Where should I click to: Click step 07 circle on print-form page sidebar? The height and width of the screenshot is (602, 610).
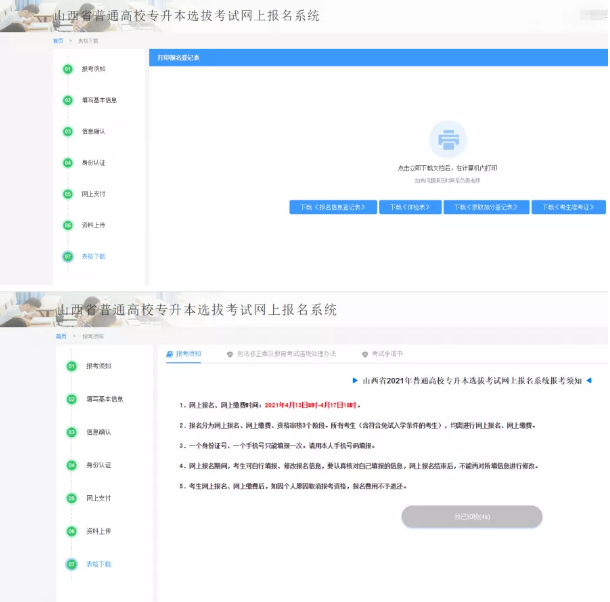68,257
